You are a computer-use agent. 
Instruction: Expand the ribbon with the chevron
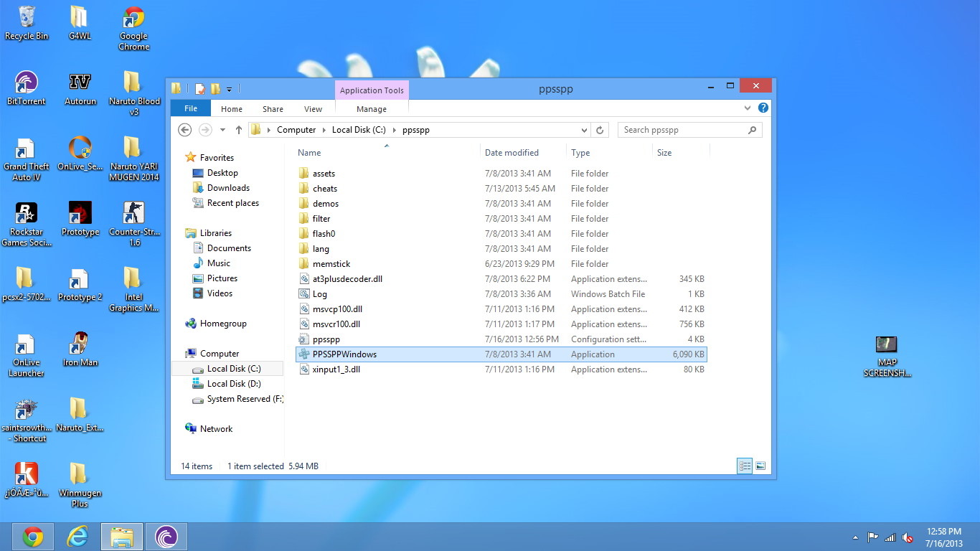pos(748,108)
